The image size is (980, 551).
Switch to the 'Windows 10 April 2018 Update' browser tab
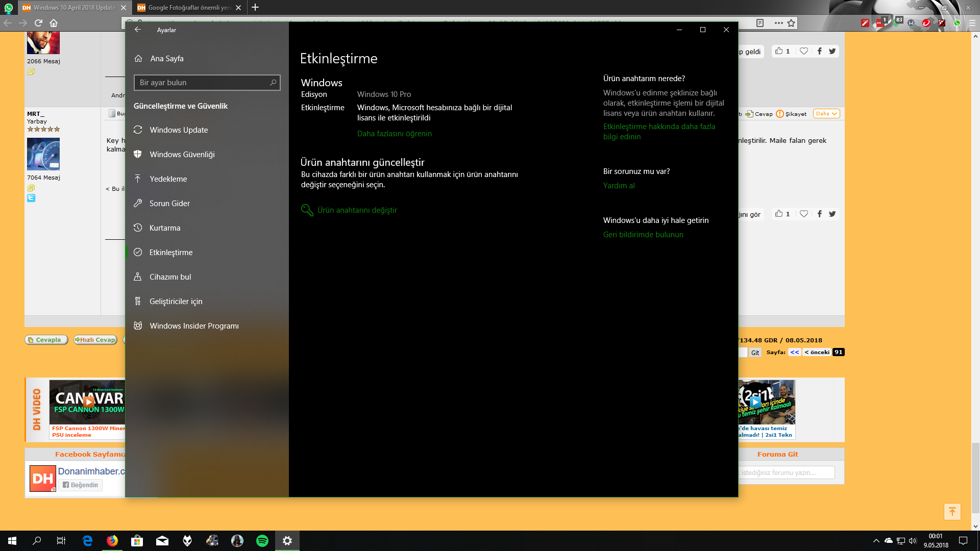(74, 8)
